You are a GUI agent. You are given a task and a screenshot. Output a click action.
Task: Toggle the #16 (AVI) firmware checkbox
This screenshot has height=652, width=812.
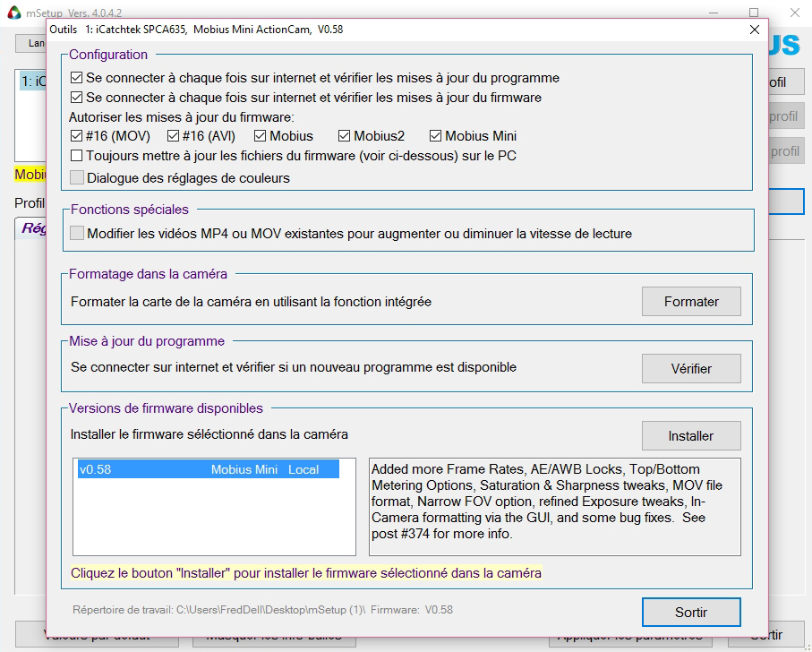pos(173,135)
